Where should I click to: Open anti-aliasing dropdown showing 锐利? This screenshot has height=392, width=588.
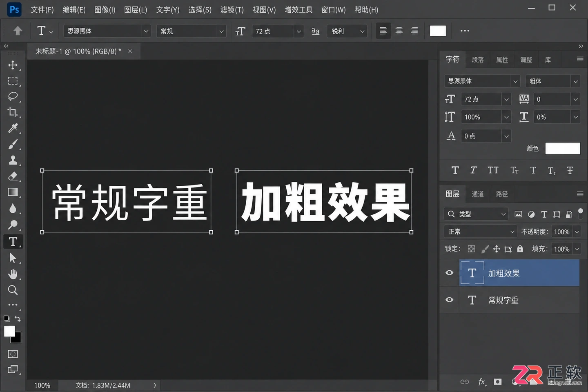[347, 31]
